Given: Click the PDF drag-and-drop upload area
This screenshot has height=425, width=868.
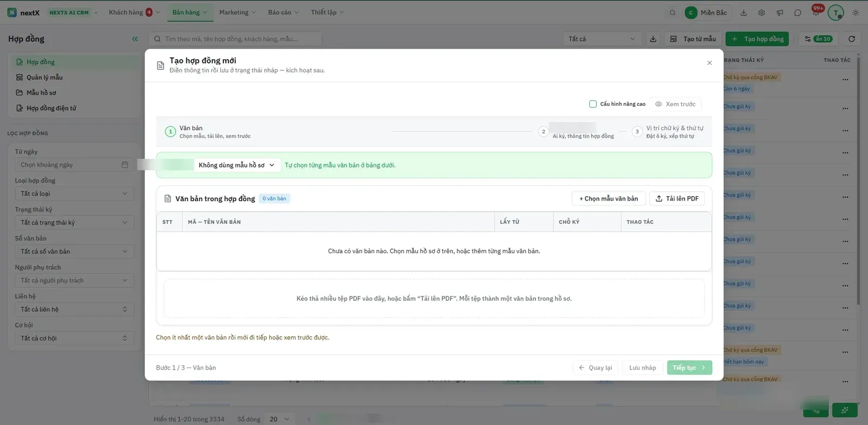Looking at the screenshot, I should pyautogui.click(x=434, y=299).
